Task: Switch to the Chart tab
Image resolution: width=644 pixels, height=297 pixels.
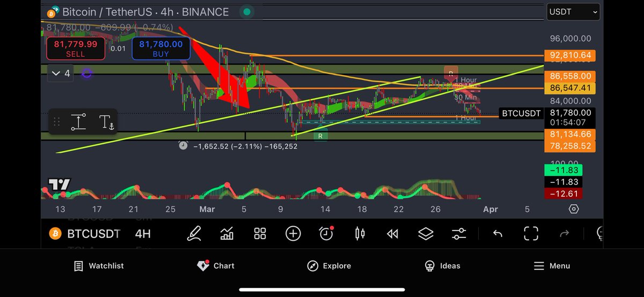Action: click(216, 266)
